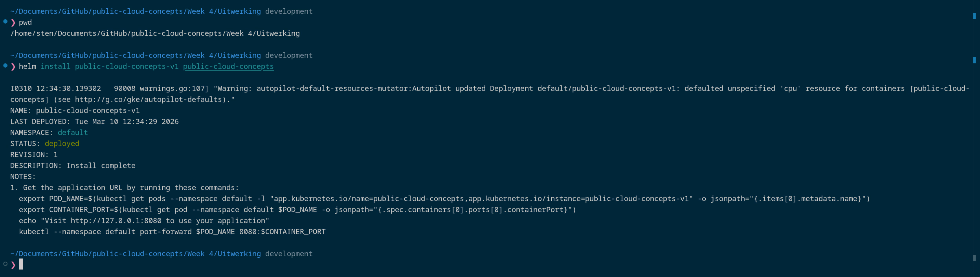Click the /home/sten pwd output path
The width and height of the screenshot is (980, 277).
click(155, 33)
